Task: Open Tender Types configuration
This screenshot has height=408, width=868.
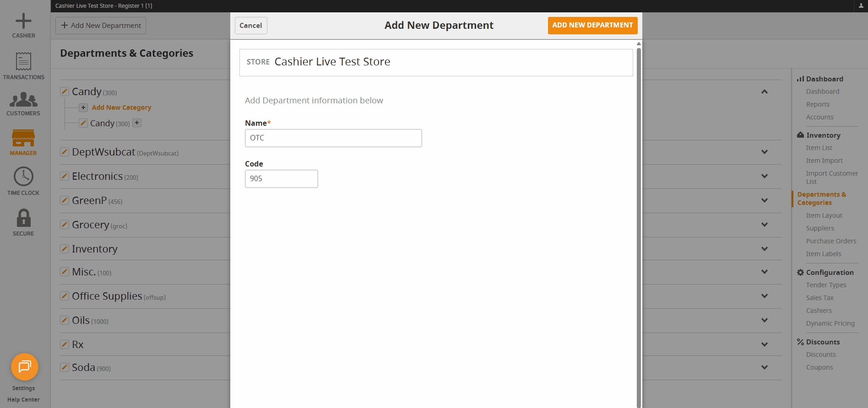Action: 826,285
